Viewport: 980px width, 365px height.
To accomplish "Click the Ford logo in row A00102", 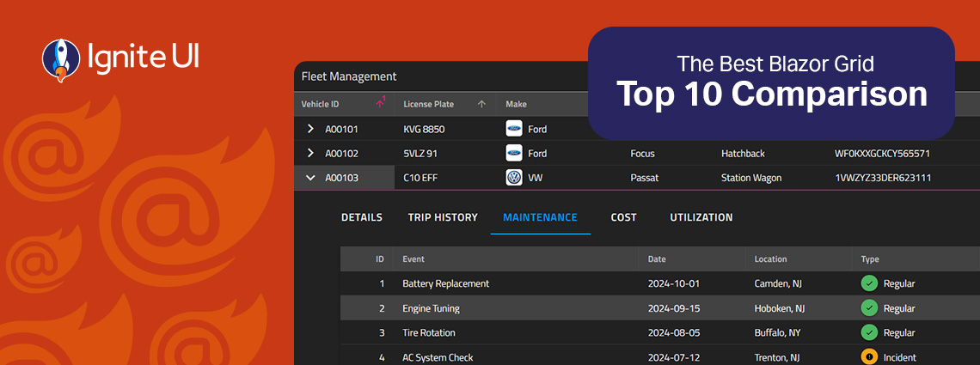I will [x=514, y=153].
